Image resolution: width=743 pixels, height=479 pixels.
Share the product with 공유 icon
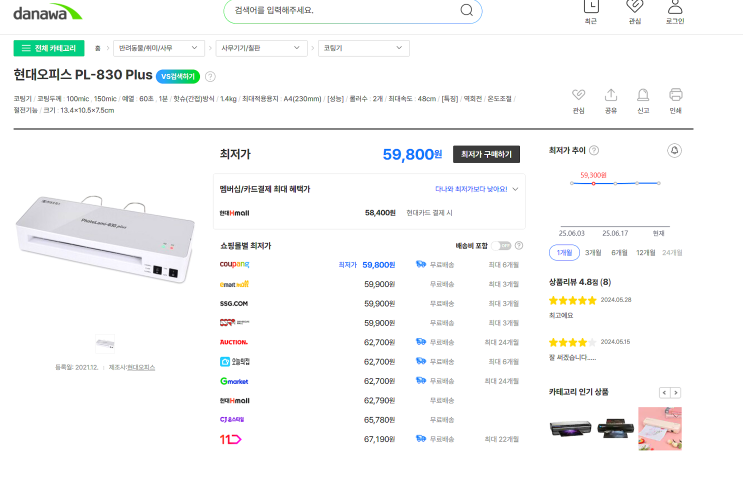coord(611,101)
